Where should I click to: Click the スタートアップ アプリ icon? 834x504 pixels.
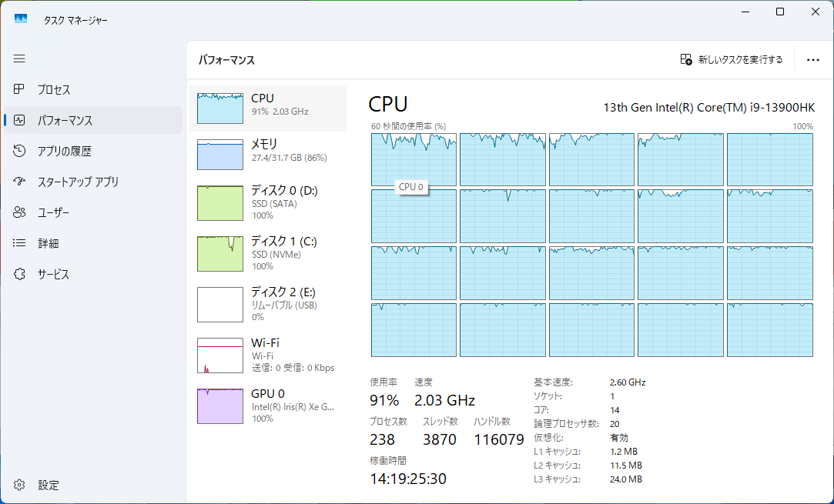coord(20,182)
